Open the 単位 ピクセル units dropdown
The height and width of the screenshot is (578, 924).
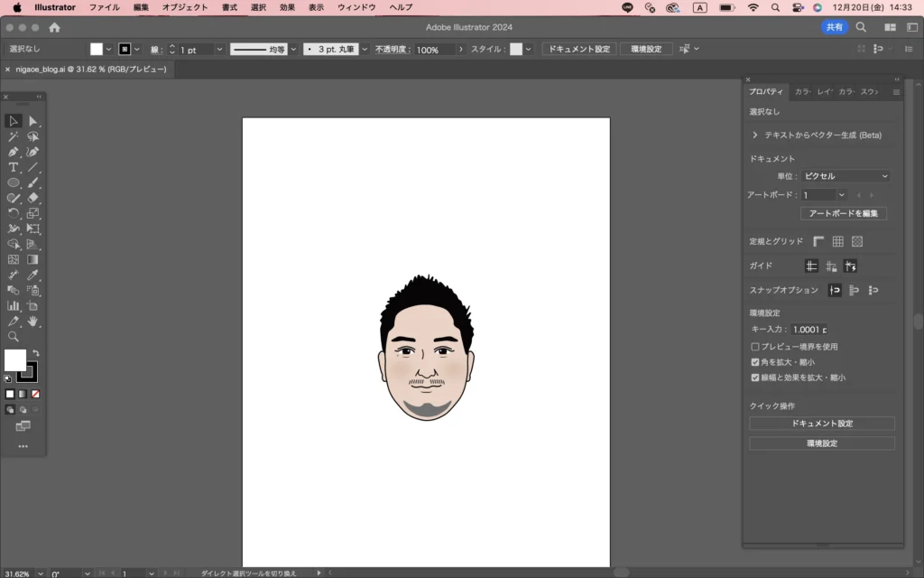click(845, 176)
